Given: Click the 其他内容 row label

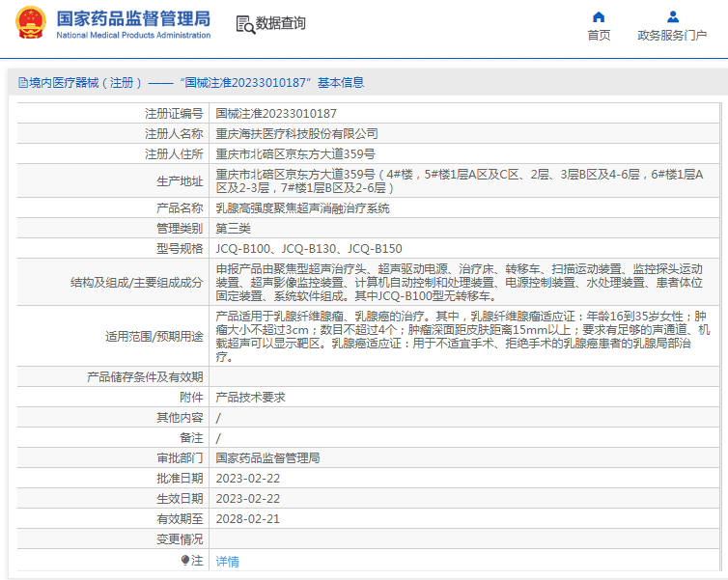Looking at the screenshot, I should 180,418.
